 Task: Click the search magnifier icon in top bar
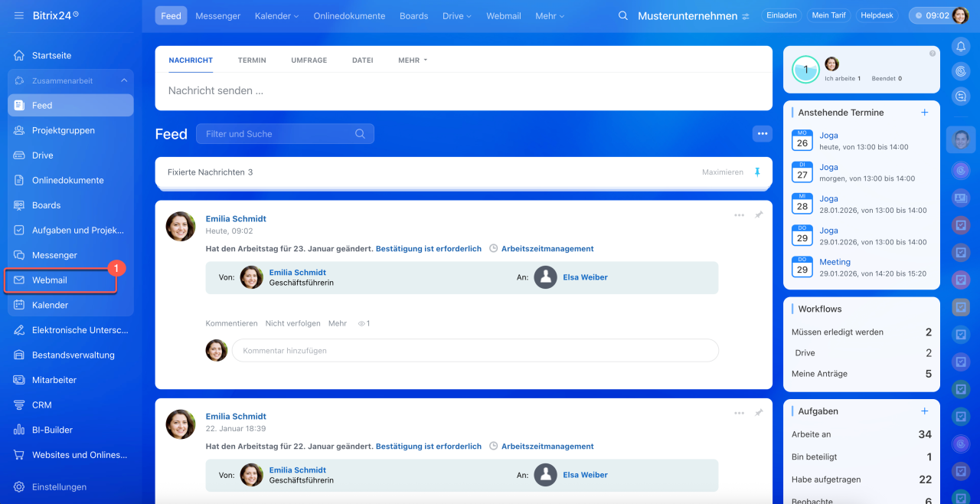click(623, 16)
